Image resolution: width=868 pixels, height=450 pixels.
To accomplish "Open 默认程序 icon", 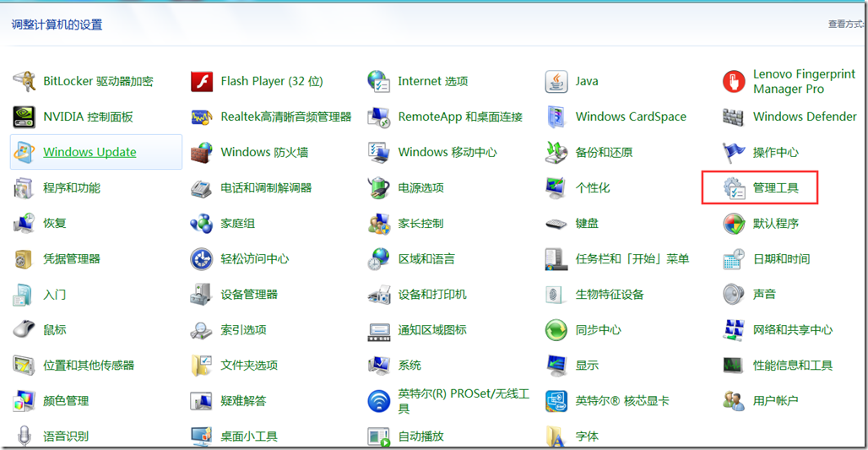I will point(734,224).
